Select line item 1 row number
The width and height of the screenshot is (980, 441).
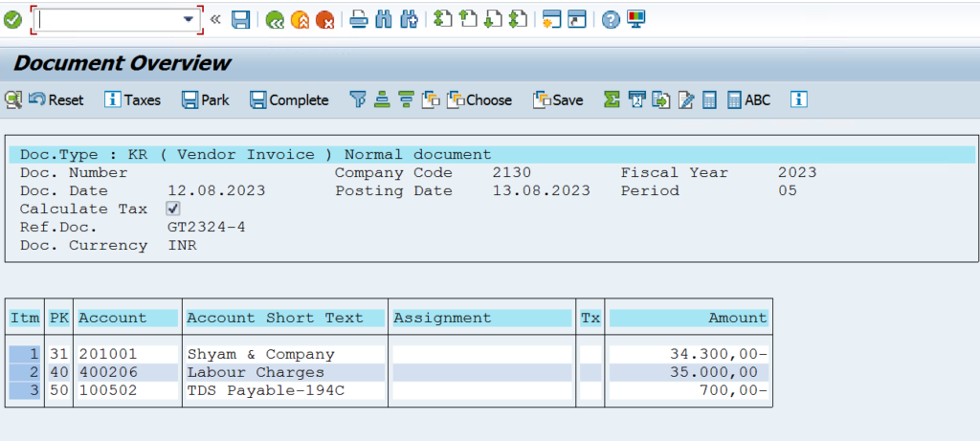click(x=26, y=354)
